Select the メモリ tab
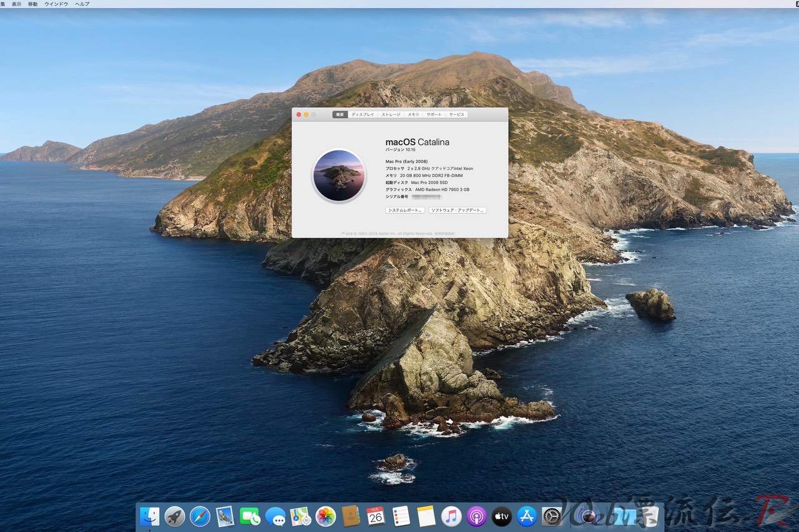Viewport: 799px width, 532px height. [x=413, y=114]
